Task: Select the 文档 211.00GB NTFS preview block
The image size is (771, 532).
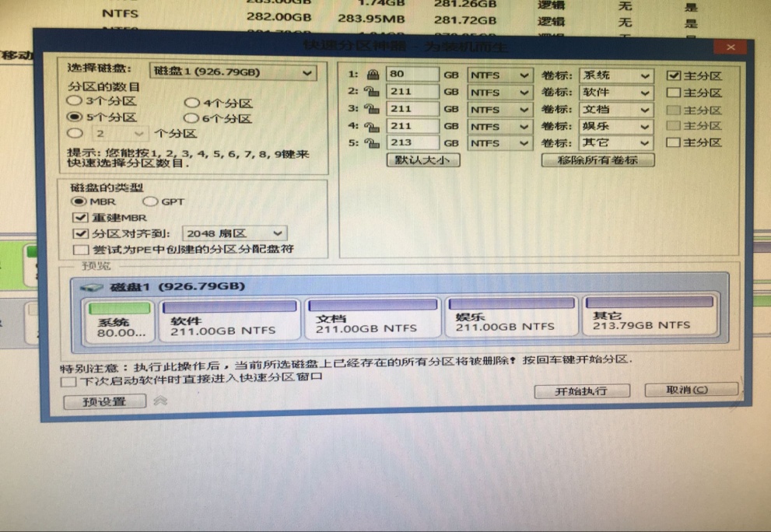Action: click(372, 318)
